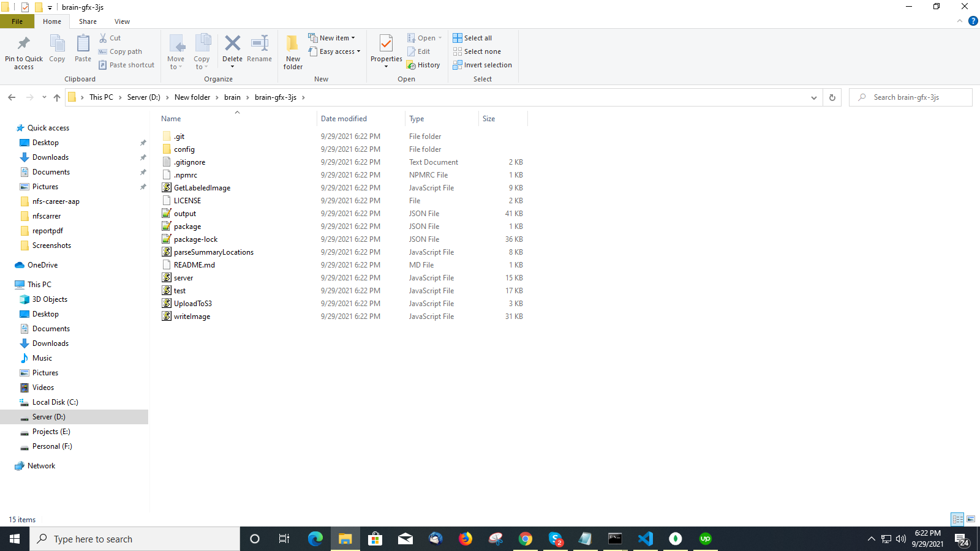This screenshot has width=980, height=551.
Task: Switch to large icons view in status bar
Action: [x=971, y=519]
